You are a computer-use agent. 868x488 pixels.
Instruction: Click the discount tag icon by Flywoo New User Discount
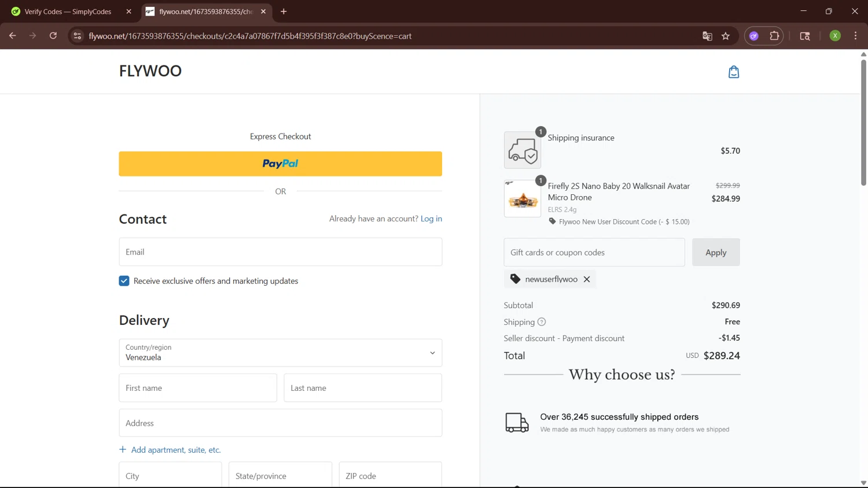coord(552,221)
